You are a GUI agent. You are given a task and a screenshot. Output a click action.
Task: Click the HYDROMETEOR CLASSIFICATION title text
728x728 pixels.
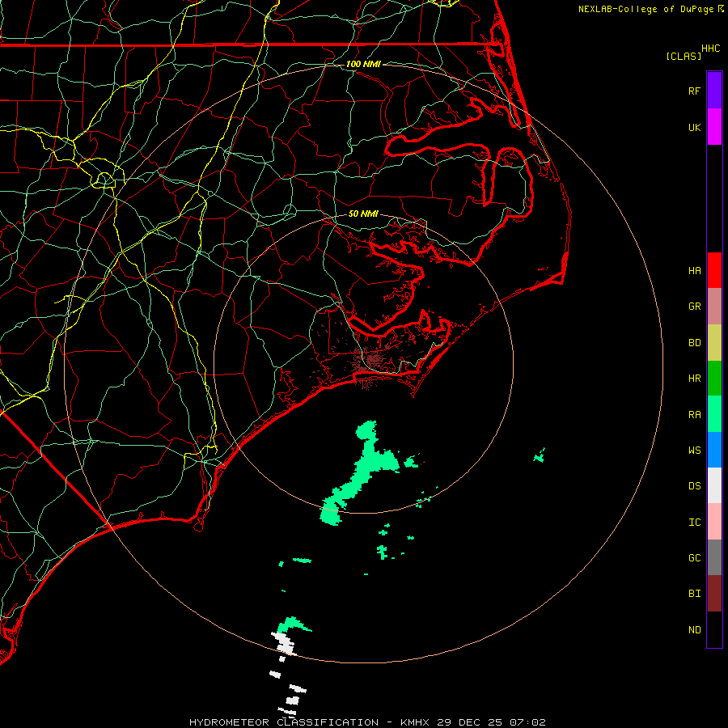284,722
